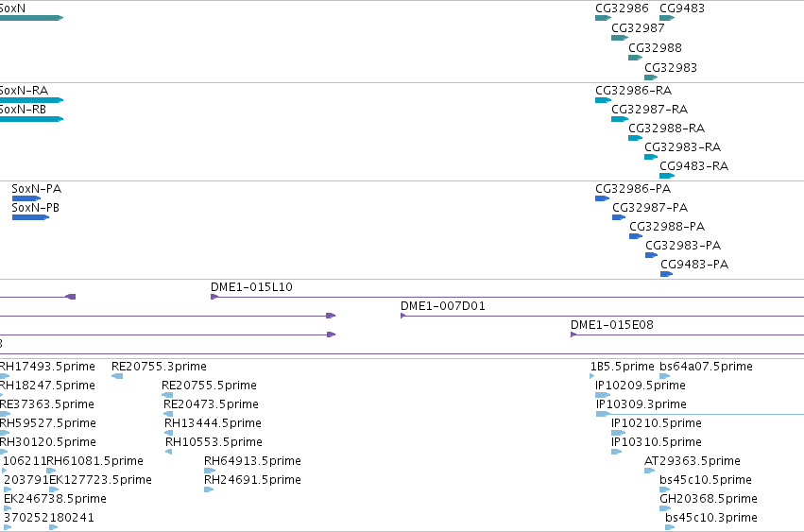
Task: Pick EST IP10310.5prime
Action: (657, 443)
